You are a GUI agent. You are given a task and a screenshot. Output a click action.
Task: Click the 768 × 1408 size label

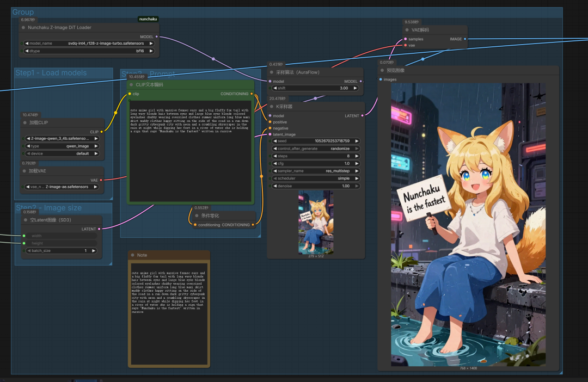pos(468,368)
